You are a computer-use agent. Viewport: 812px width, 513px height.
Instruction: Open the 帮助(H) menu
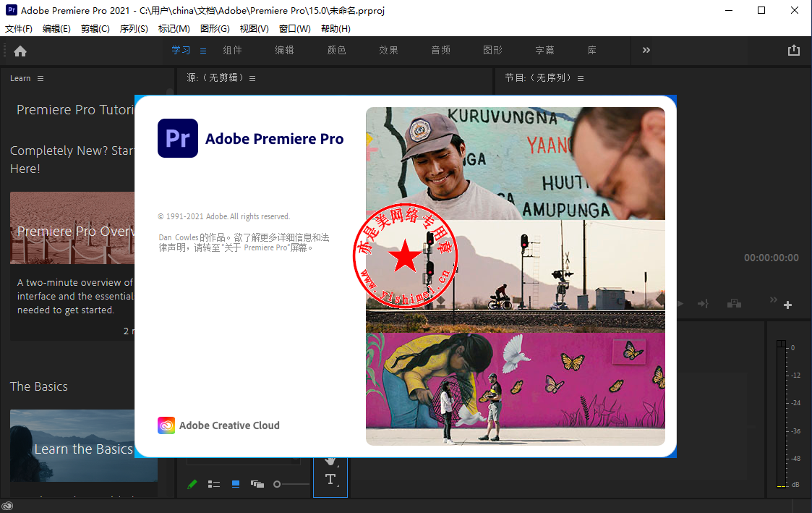pyautogui.click(x=336, y=28)
